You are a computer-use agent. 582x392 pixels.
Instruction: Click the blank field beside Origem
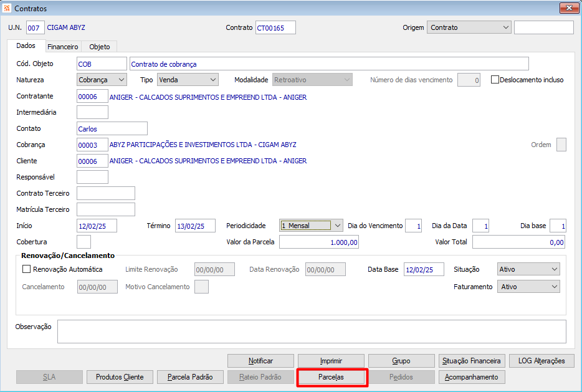(544, 27)
